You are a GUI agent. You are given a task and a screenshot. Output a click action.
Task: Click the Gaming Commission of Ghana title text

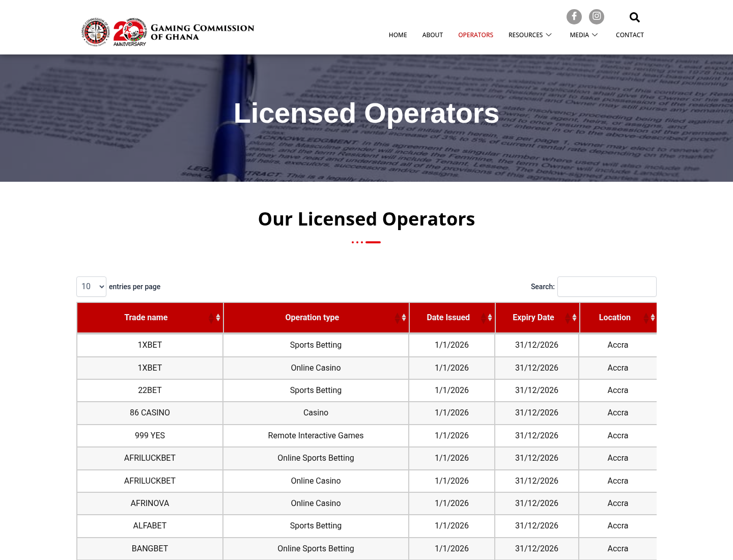pos(202,32)
